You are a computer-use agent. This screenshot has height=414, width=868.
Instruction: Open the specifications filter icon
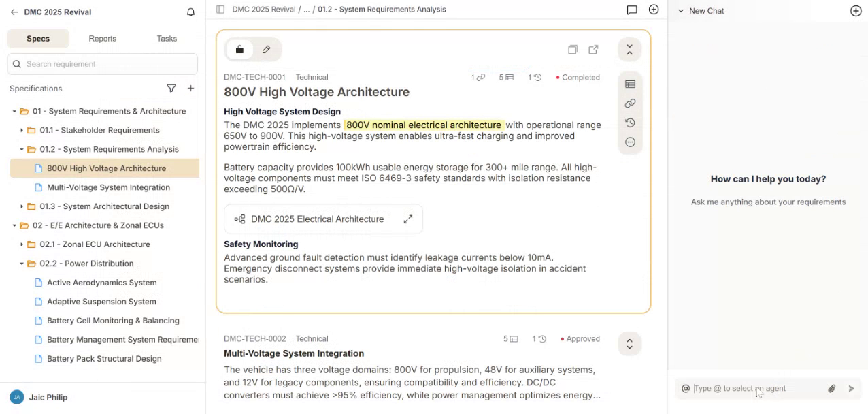(x=171, y=89)
